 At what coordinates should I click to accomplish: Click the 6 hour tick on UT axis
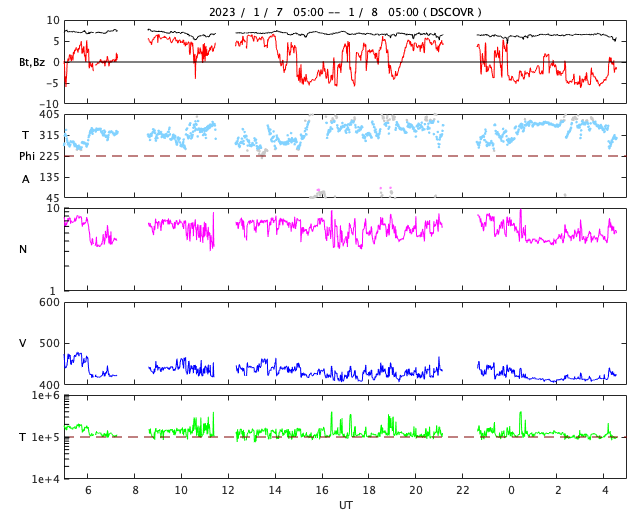(x=88, y=490)
